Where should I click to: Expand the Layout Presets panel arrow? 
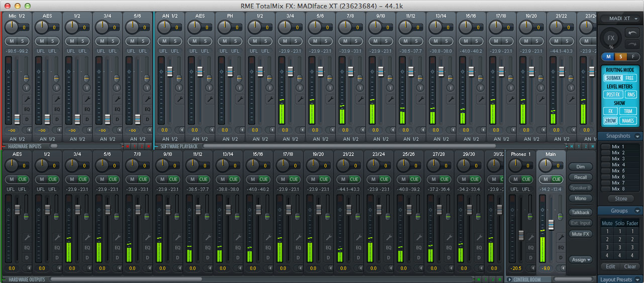(637, 279)
